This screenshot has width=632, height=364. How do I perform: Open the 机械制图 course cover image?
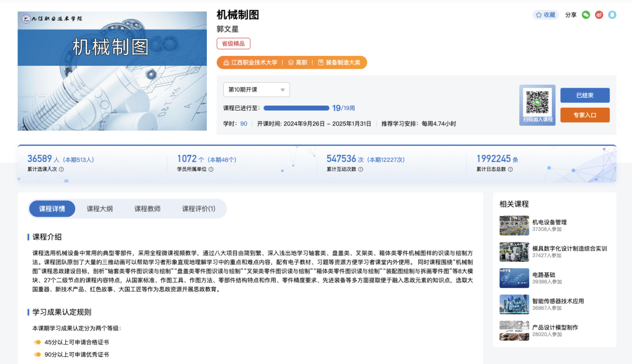(x=112, y=71)
